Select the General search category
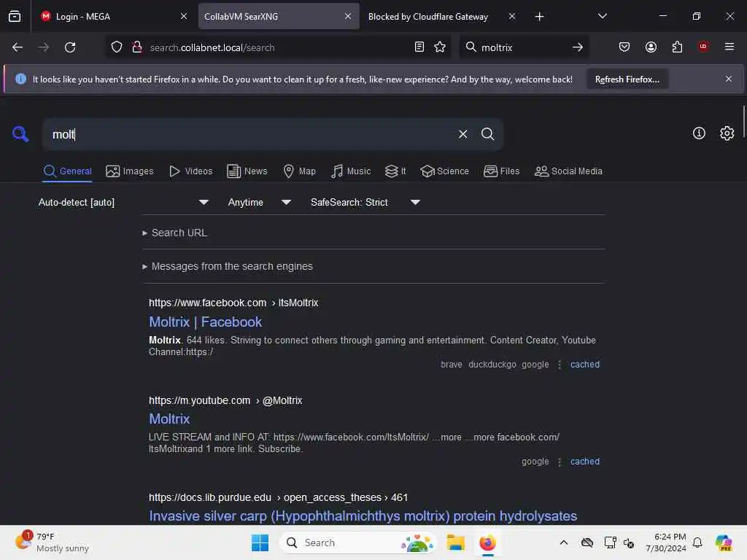The image size is (747, 560). point(67,171)
